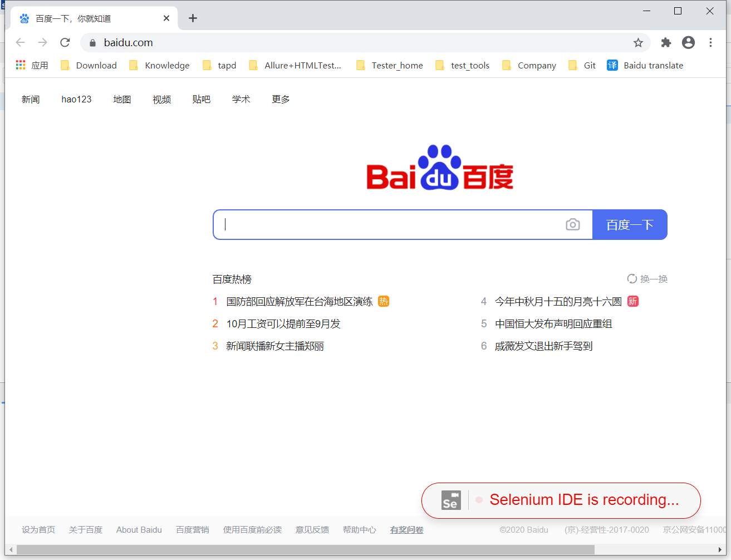This screenshot has width=731, height=560.
Task: Click the site lock icon
Action: tap(92, 43)
